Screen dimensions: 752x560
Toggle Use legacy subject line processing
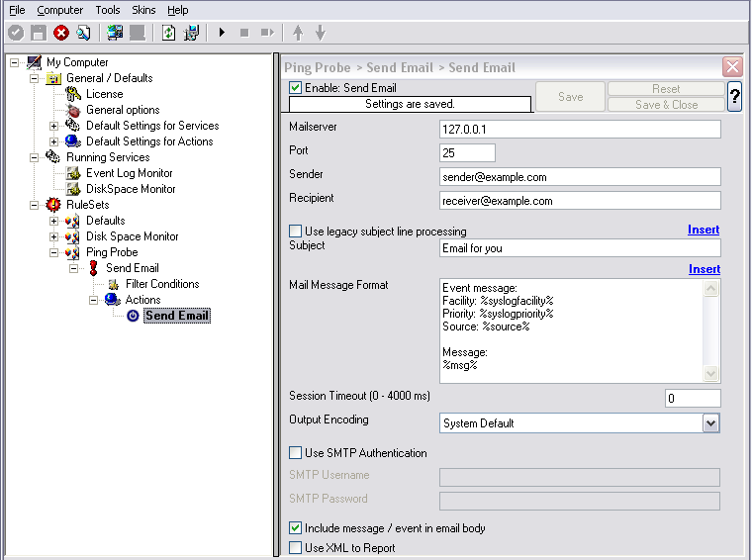click(x=296, y=232)
